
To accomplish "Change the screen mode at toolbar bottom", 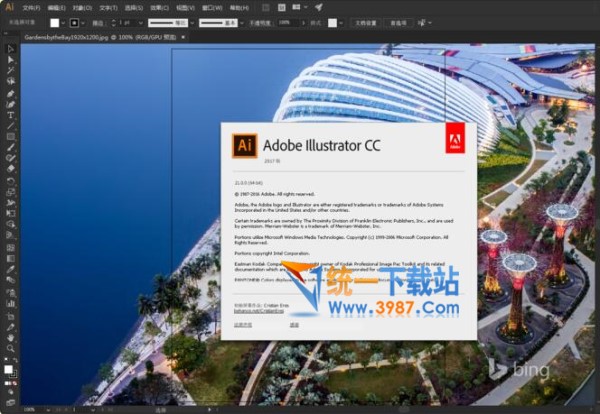I will tap(10, 402).
